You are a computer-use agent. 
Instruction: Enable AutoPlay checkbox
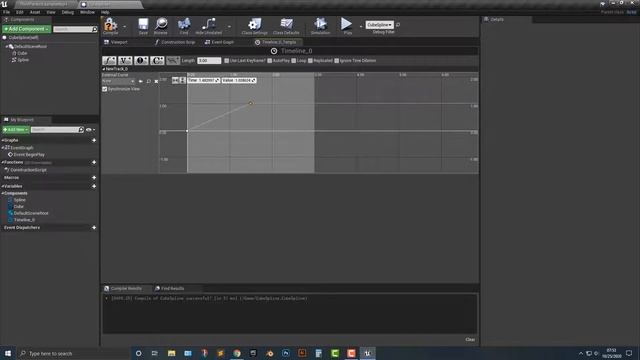(x=269, y=60)
